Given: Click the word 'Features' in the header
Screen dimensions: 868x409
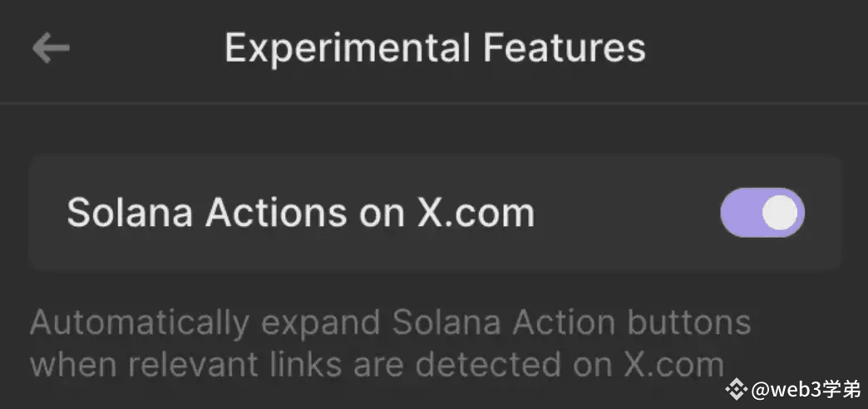Looking at the screenshot, I should (x=565, y=47).
